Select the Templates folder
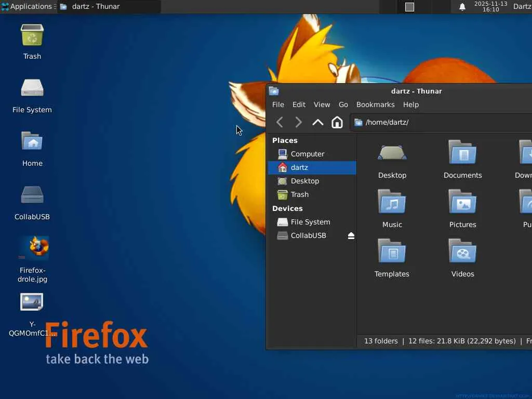532x399 pixels. (392, 258)
